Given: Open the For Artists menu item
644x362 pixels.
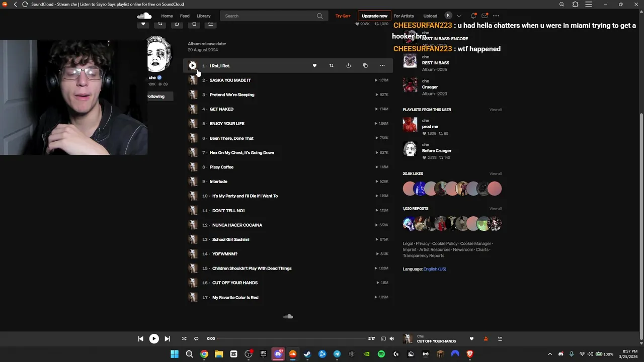Looking at the screenshot, I should [x=404, y=16].
